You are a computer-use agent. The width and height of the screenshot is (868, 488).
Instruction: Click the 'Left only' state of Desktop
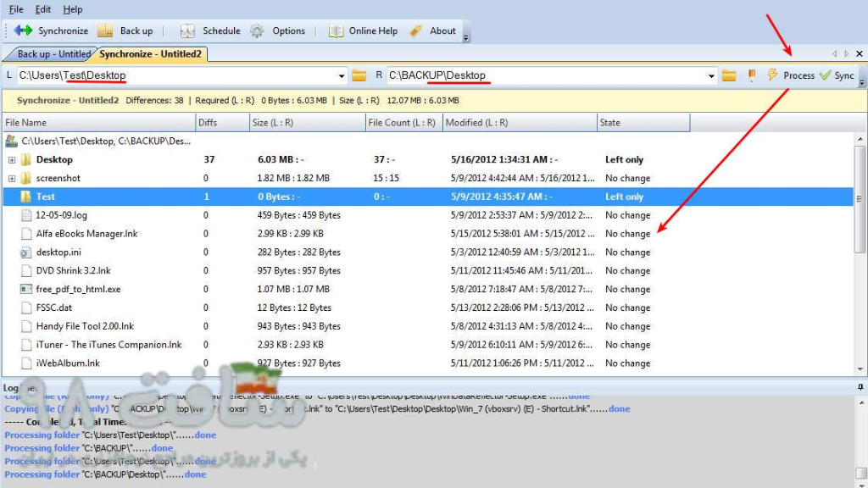(624, 159)
